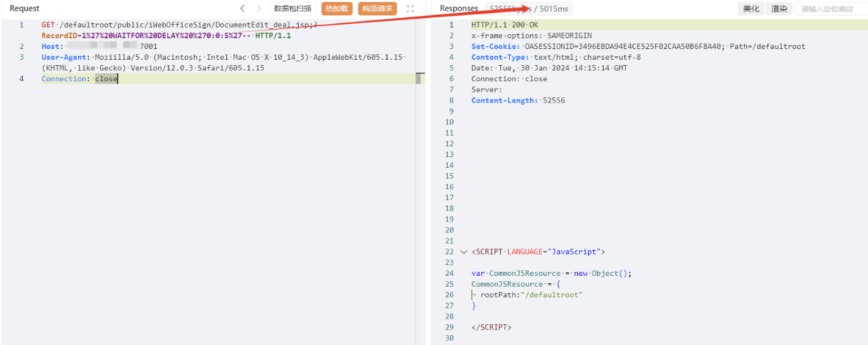
Task: Select the Responses panel title
Action: [x=459, y=9]
